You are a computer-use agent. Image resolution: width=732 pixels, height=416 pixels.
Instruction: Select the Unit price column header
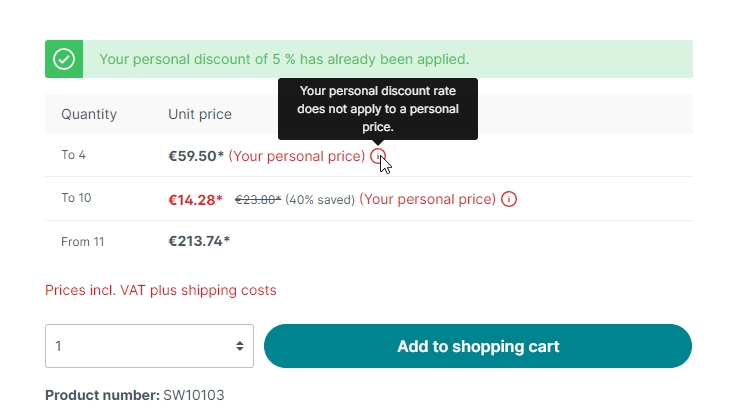[x=200, y=114]
